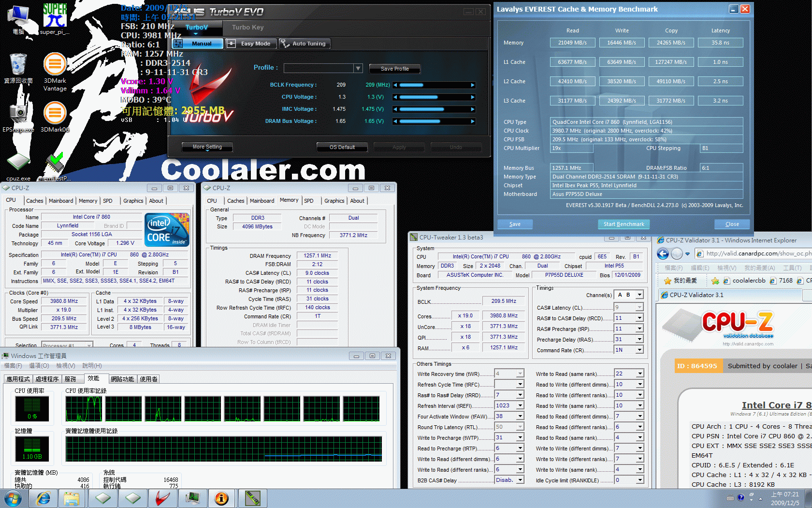Viewport: 812px width, 508px height.
Task: Open Refresh Interval (tREFI) dropdown
Action: 520,405
